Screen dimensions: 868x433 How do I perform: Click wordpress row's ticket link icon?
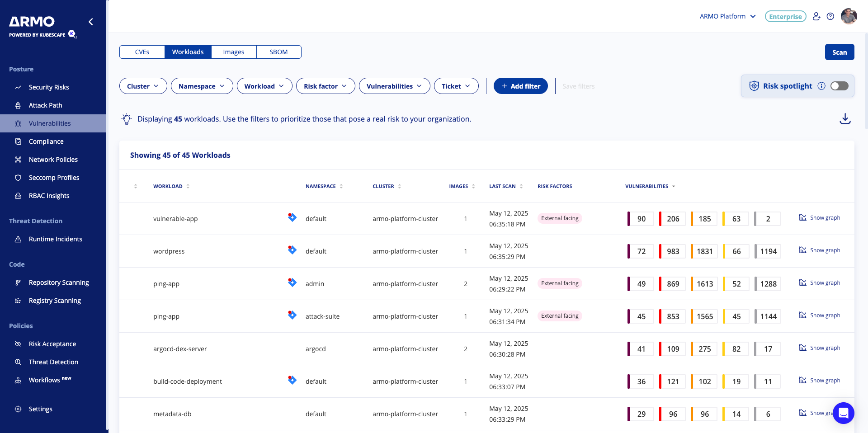coord(292,250)
